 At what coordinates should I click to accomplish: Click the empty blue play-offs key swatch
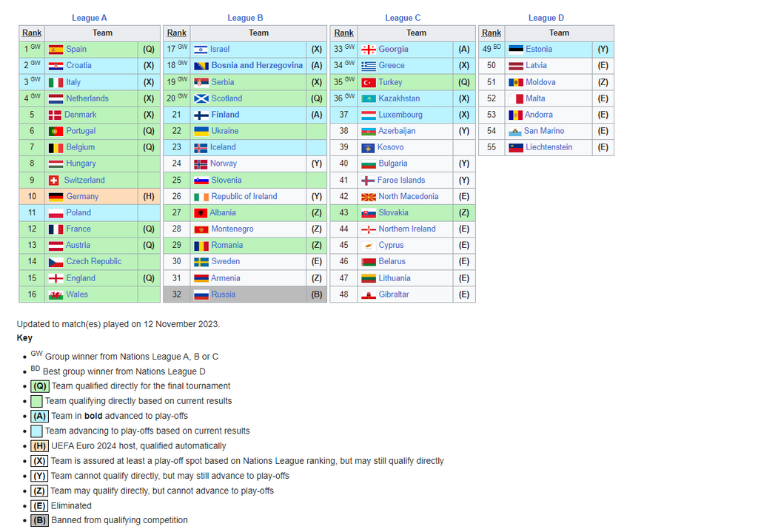pos(37,431)
